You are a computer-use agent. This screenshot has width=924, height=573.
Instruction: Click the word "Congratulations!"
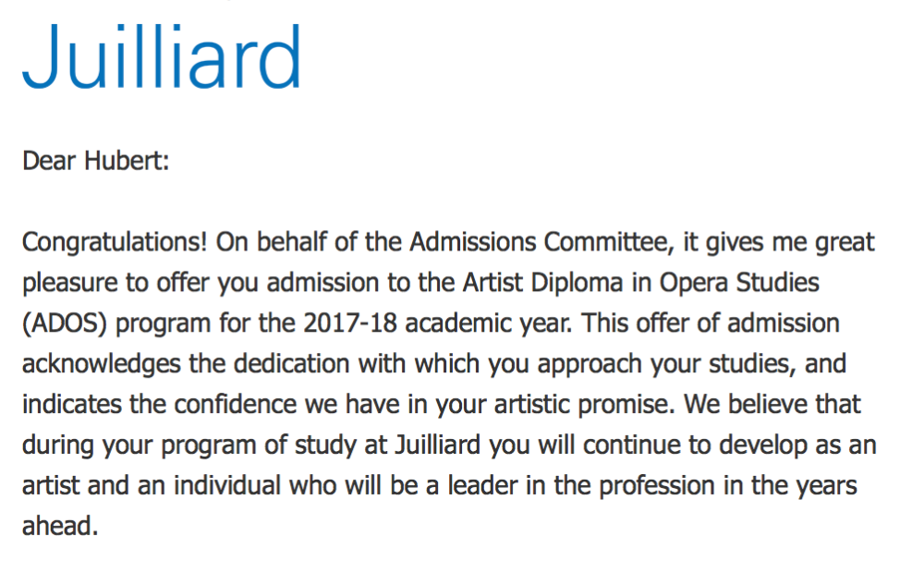point(115,243)
